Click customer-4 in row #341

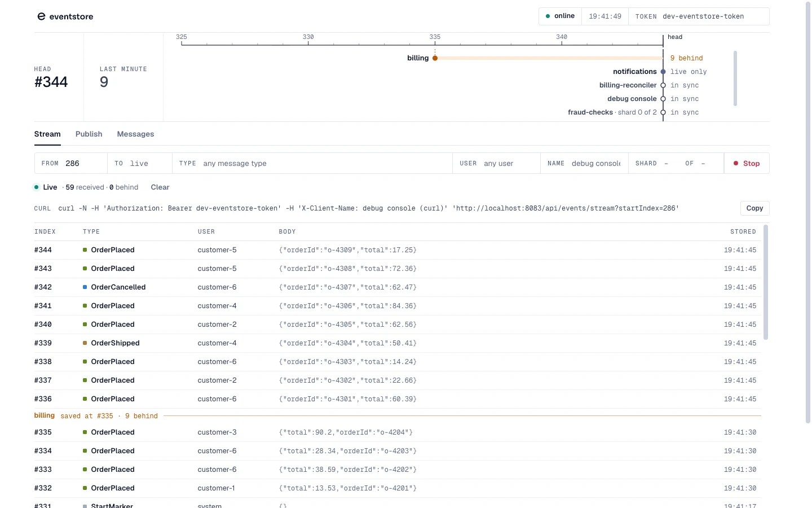point(217,306)
